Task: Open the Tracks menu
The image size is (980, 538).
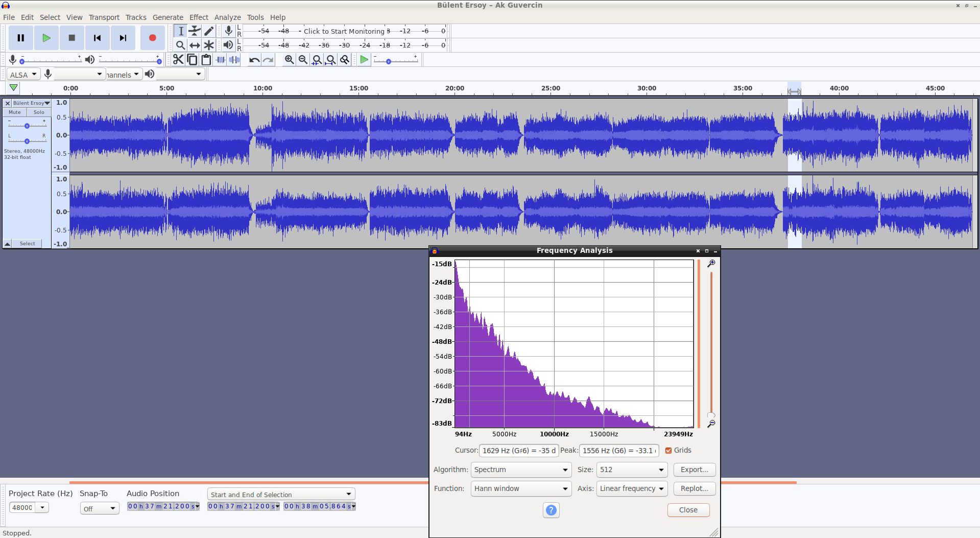Action: (136, 17)
